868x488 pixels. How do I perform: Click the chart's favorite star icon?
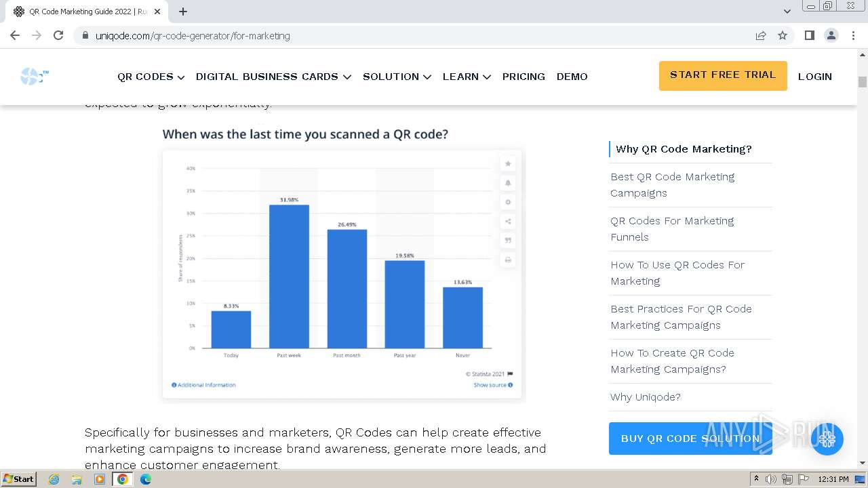pyautogui.click(x=508, y=163)
